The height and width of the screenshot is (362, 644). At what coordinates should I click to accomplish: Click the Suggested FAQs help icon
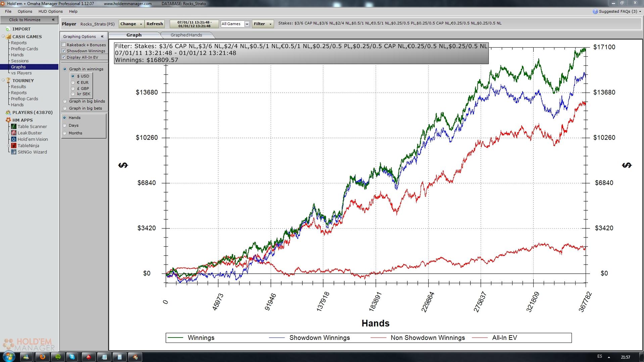595,11
